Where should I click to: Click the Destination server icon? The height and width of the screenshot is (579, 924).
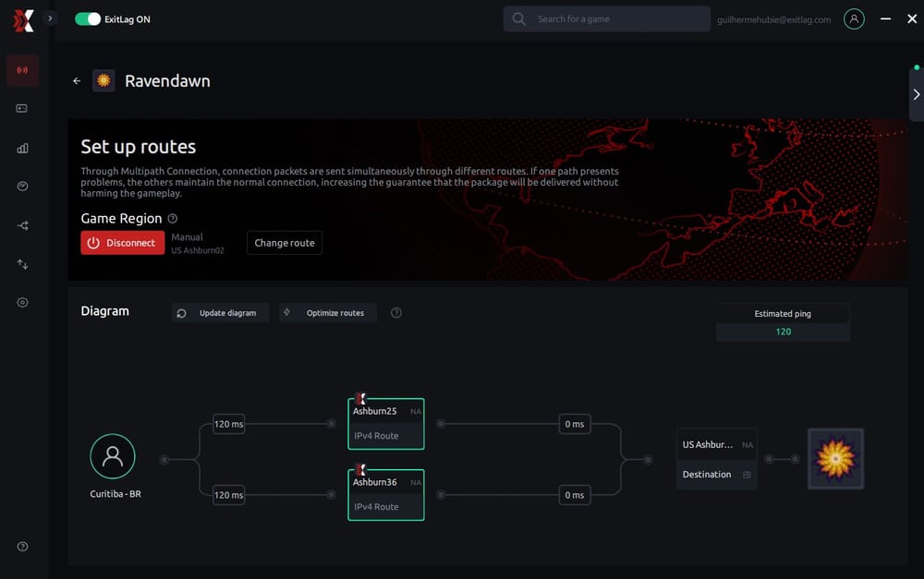[747, 475]
